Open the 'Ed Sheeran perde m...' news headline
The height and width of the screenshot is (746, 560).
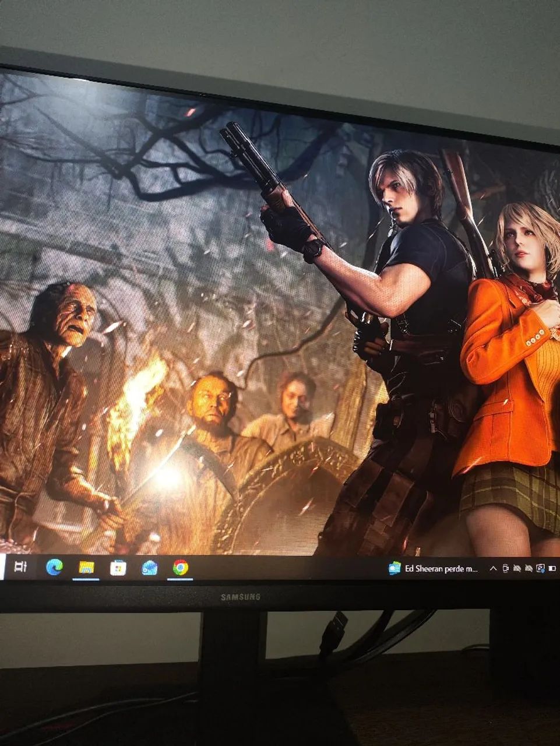click(441, 569)
